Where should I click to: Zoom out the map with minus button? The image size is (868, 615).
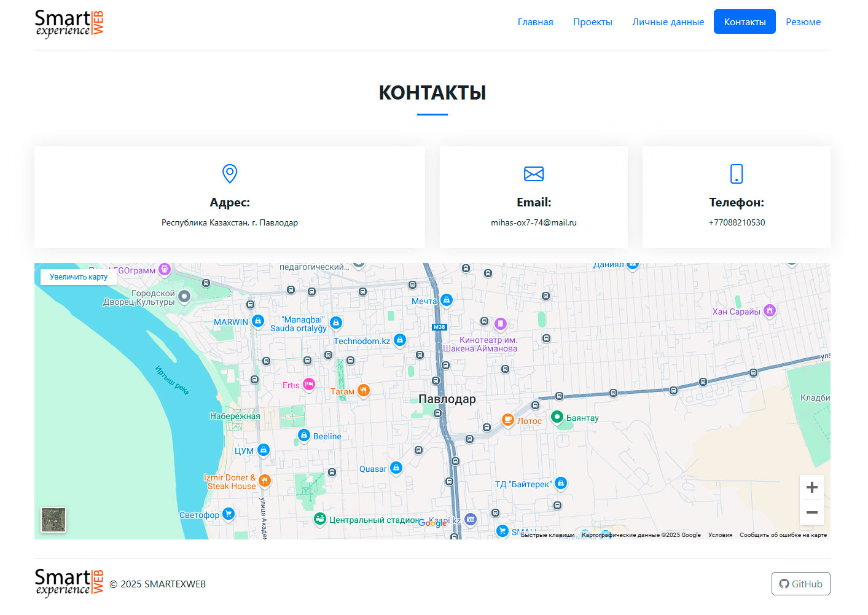click(x=811, y=512)
